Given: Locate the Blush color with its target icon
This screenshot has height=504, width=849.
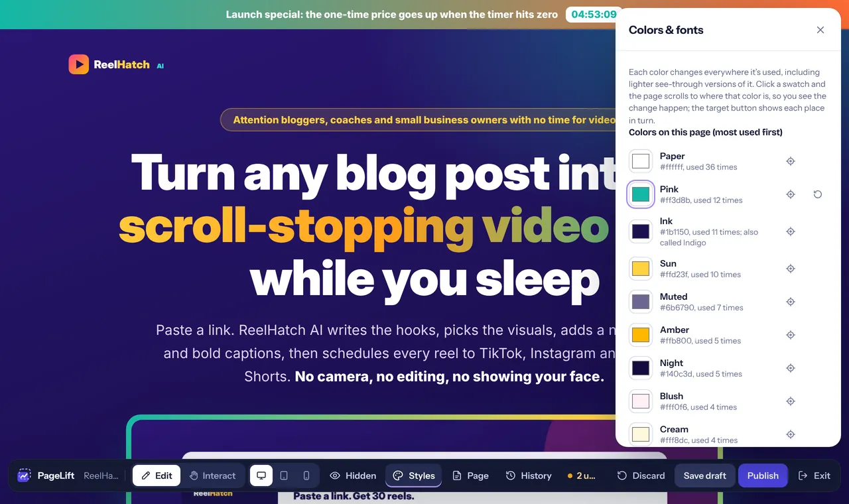Looking at the screenshot, I should pyautogui.click(x=791, y=401).
